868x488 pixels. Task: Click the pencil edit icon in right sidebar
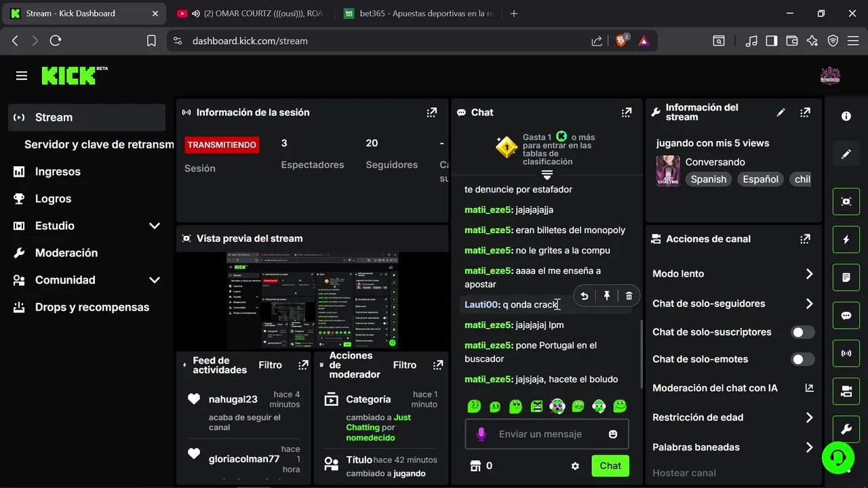pyautogui.click(x=846, y=155)
